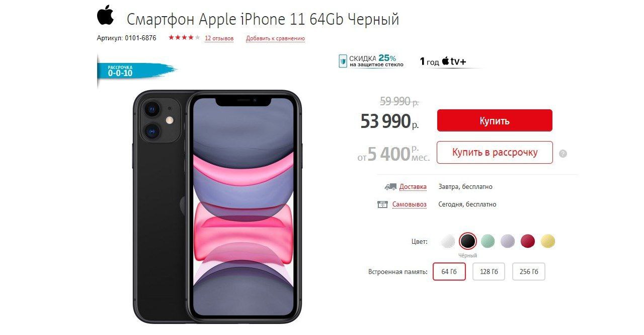The width and height of the screenshot is (644, 335).
Task: Click the Apple logo beside product title
Action: [105, 15]
